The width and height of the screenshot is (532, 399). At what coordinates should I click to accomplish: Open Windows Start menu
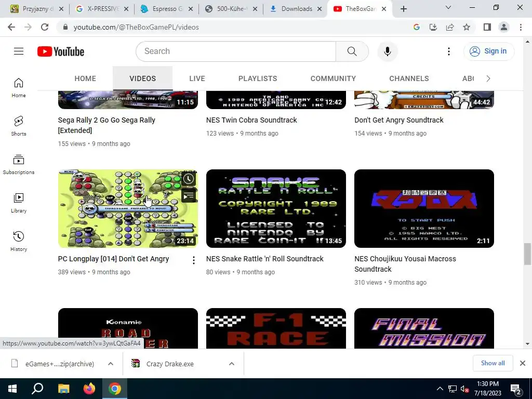coord(12,389)
